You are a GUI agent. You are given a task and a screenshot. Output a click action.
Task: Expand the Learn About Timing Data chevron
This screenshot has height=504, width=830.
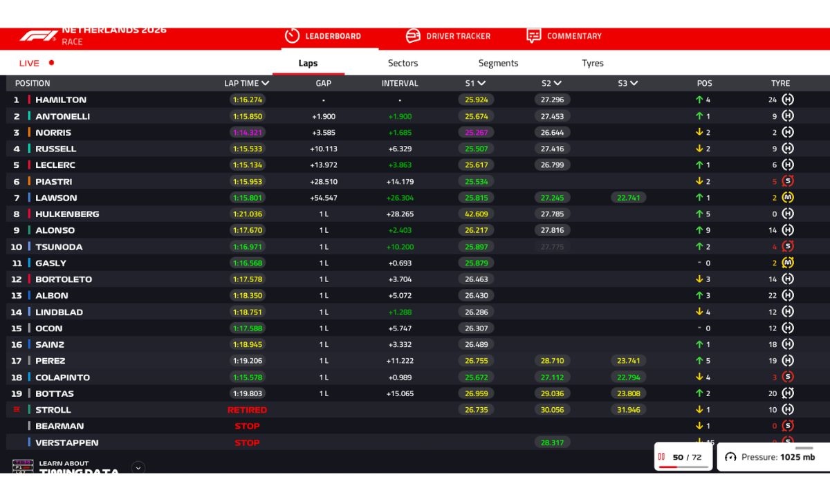click(x=138, y=467)
